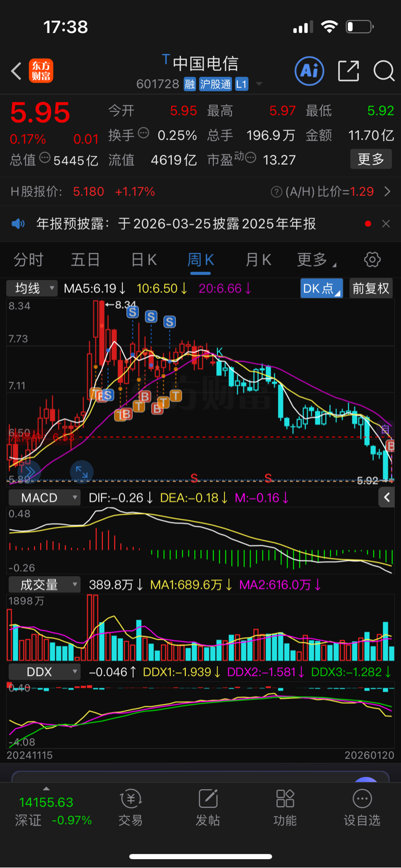This screenshot has height=868, width=401.
Task: Open the search magnifier icon
Action: (x=384, y=70)
